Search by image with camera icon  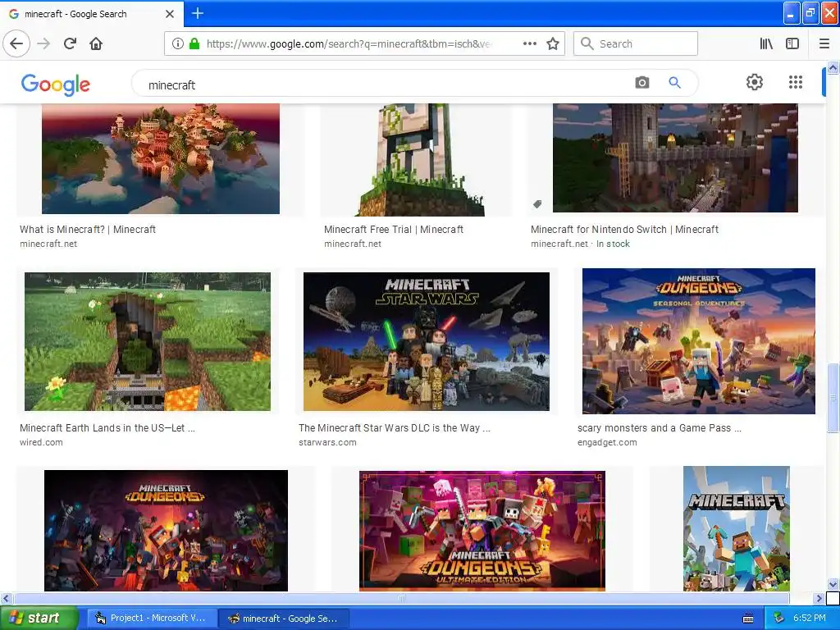[x=641, y=83]
